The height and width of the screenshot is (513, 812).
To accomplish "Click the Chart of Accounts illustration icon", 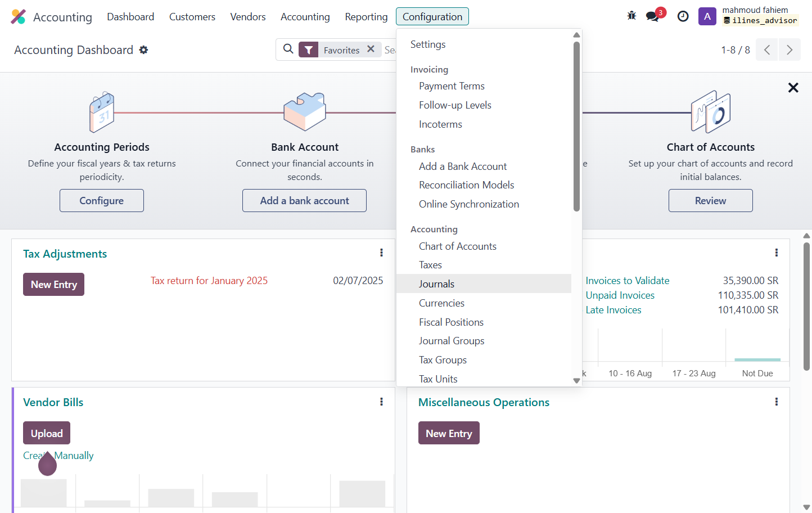I will (x=711, y=111).
